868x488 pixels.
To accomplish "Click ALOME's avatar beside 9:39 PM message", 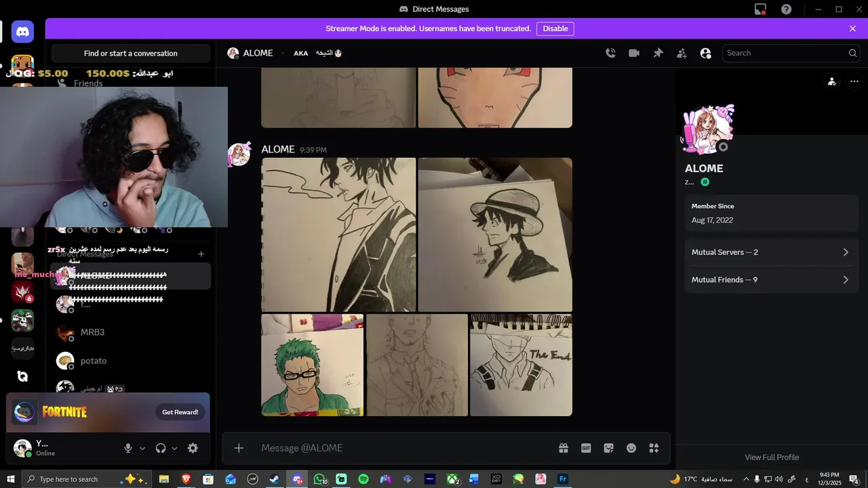I will [239, 155].
